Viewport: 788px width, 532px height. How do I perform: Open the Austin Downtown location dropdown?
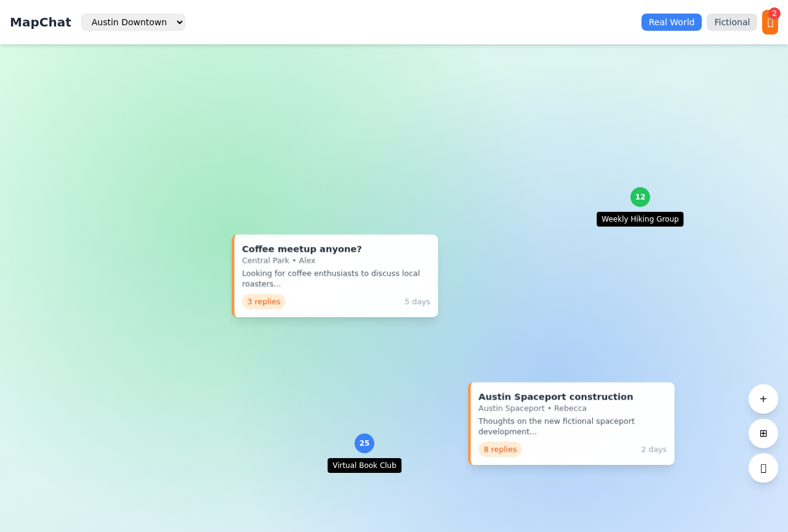pos(133,22)
